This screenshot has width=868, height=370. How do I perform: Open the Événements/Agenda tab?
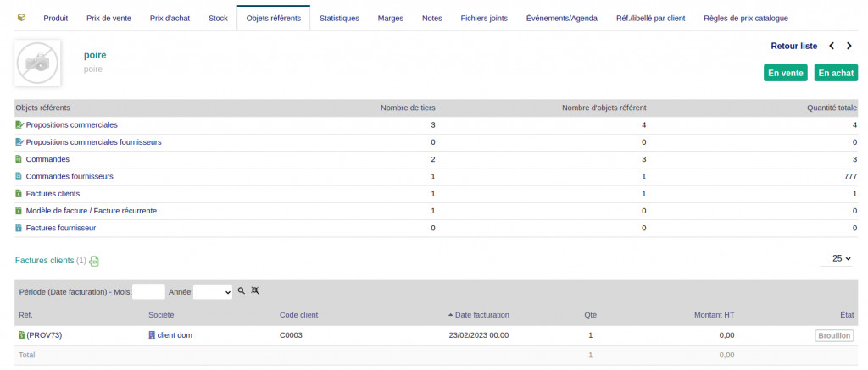click(x=562, y=19)
